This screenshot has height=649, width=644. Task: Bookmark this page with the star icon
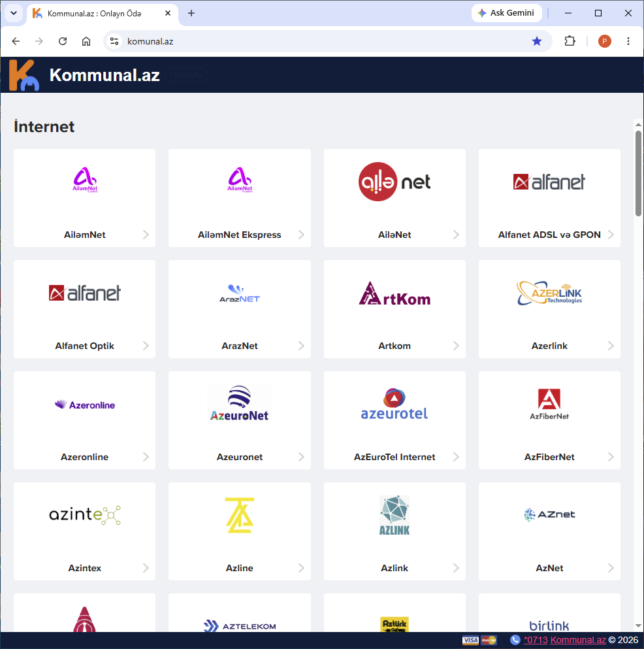(536, 41)
